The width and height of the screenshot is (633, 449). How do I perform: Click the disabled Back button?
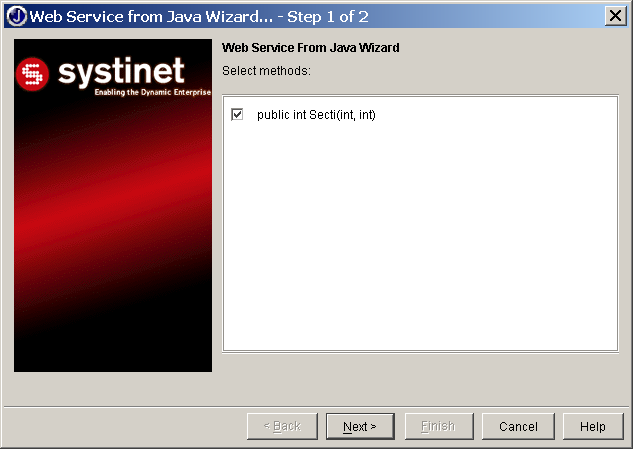[282, 426]
